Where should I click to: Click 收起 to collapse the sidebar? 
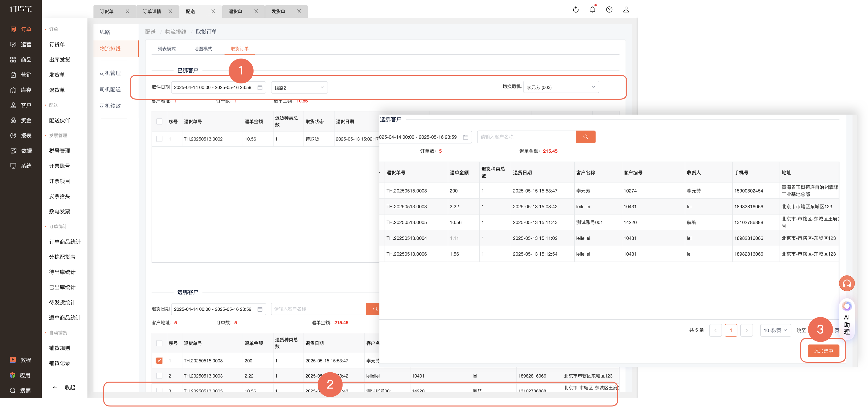coord(64,387)
